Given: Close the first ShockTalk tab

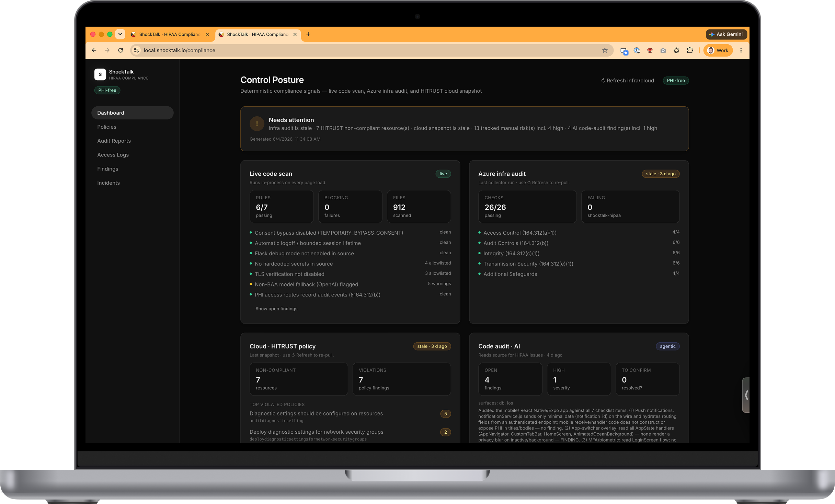Looking at the screenshot, I should coord(207,34).
